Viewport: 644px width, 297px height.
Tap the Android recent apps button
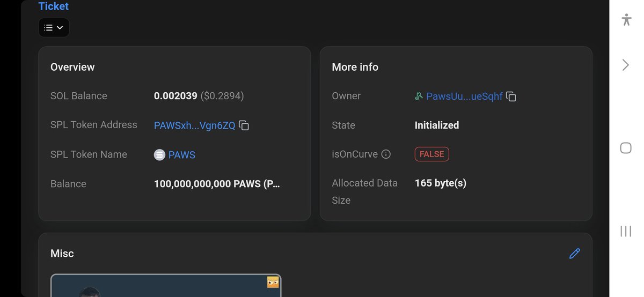pyautogui.click(x=626, y=231)
